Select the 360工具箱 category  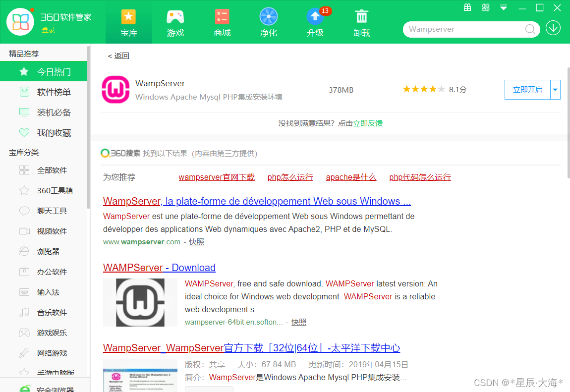44,190
